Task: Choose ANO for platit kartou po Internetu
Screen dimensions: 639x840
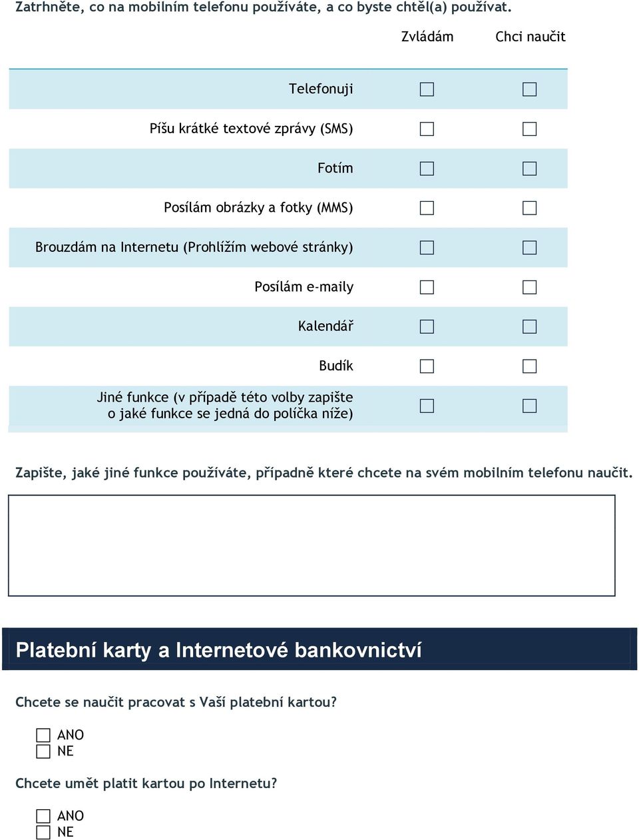Action: (43, 816)
